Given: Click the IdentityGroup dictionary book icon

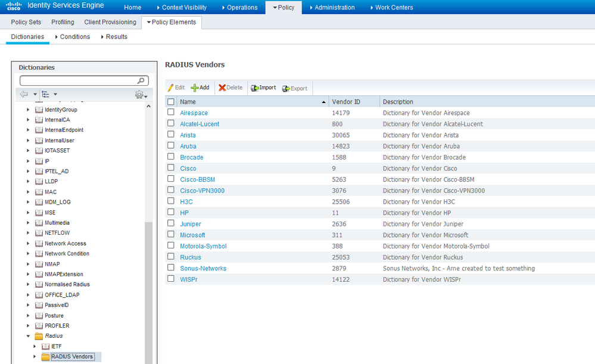Looking at the screenshot, I should pyautogui.click(x=39, y=110).
